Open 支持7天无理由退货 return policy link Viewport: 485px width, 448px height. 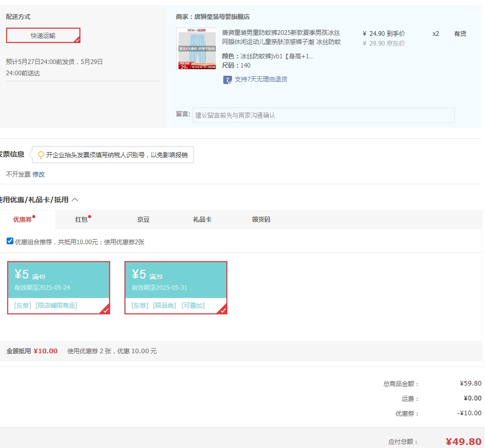(x=261, y=79)
